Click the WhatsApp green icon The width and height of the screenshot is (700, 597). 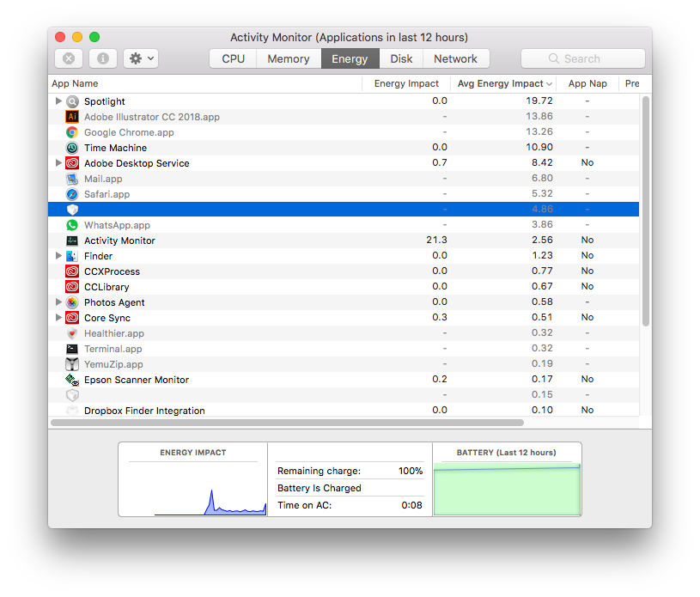pyautogui.click(x=72, y=225)
